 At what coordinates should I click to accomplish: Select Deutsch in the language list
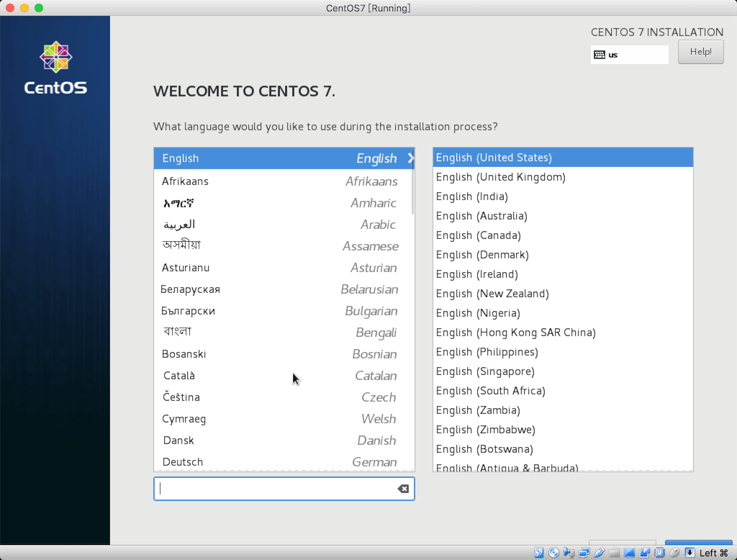(x=284, y=461)
